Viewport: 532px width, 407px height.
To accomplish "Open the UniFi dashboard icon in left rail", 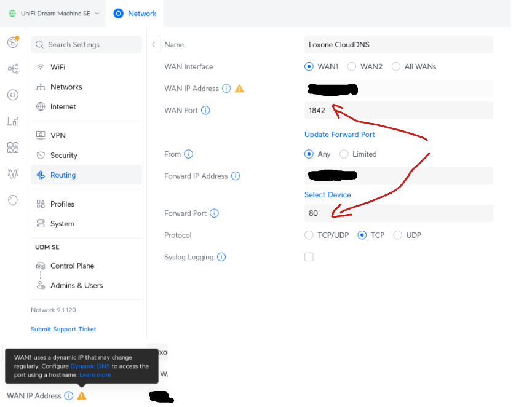I will (13, 42).
